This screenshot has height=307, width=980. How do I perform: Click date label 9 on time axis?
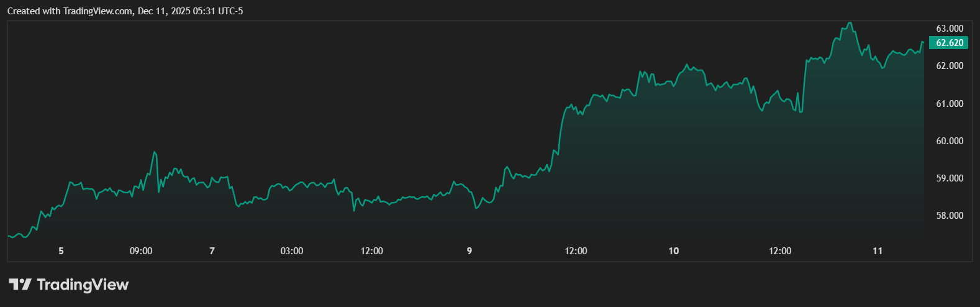click(470, 251)
